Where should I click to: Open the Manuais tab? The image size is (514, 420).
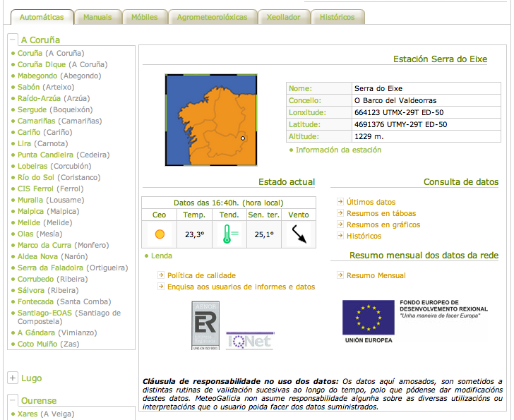[97, 17]
